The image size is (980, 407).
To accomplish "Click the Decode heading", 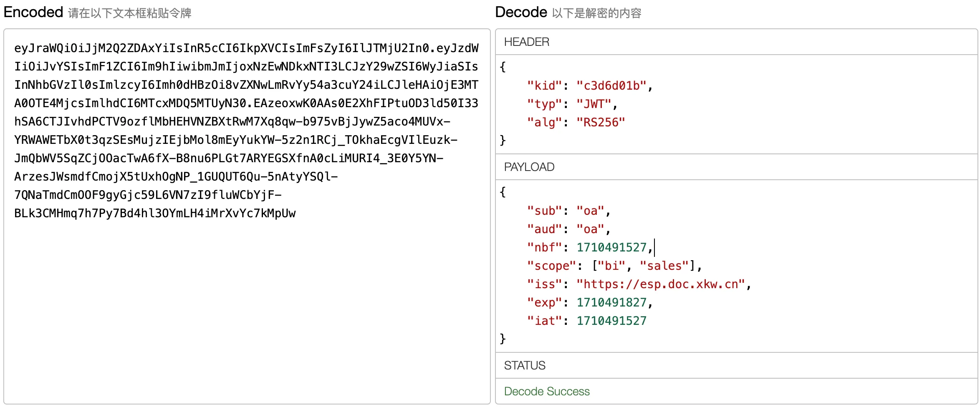I will [x=520, y=13].
